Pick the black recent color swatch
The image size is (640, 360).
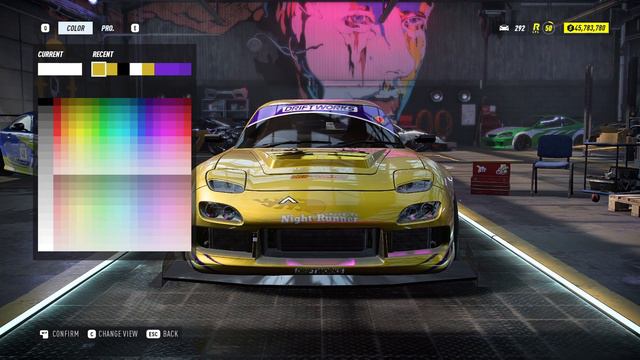(x=123, y=69)
